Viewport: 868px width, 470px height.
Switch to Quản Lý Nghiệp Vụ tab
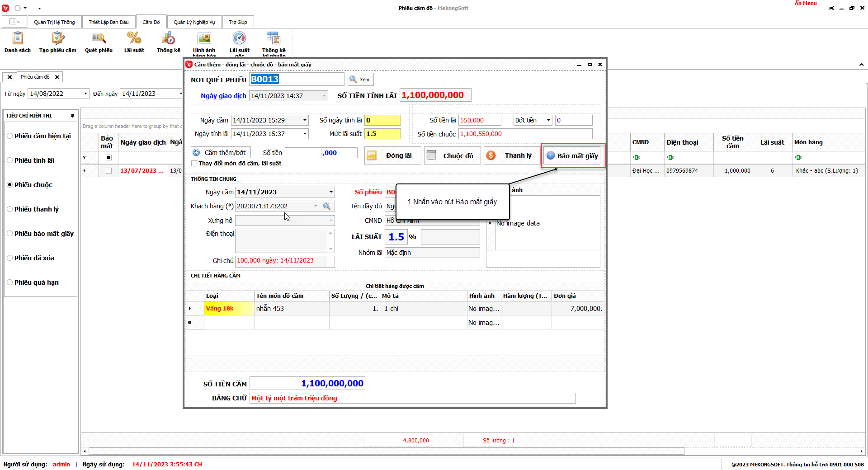194,22
